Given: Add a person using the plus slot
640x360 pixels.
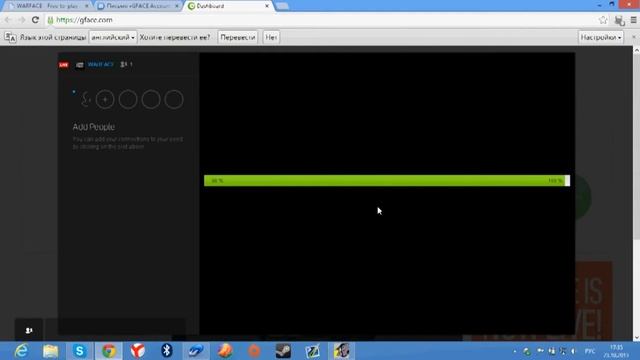Looking at the screenshot, I should point(105,100).
